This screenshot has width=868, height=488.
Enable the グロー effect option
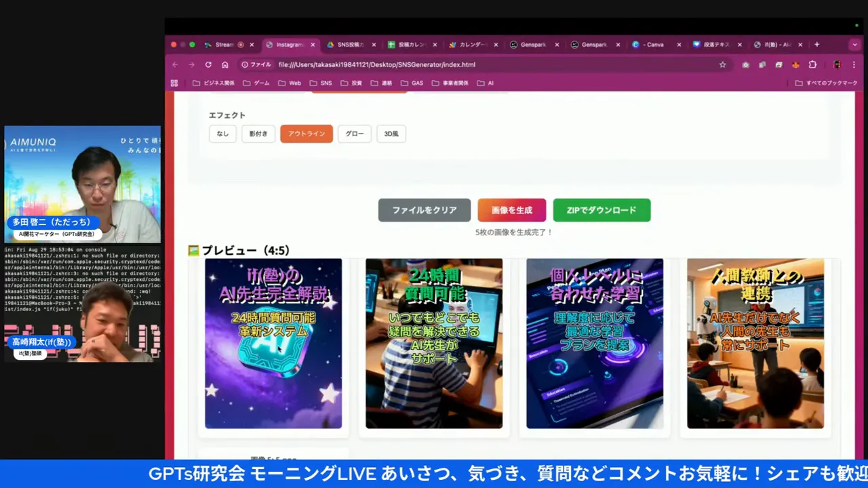click(355, 134)
